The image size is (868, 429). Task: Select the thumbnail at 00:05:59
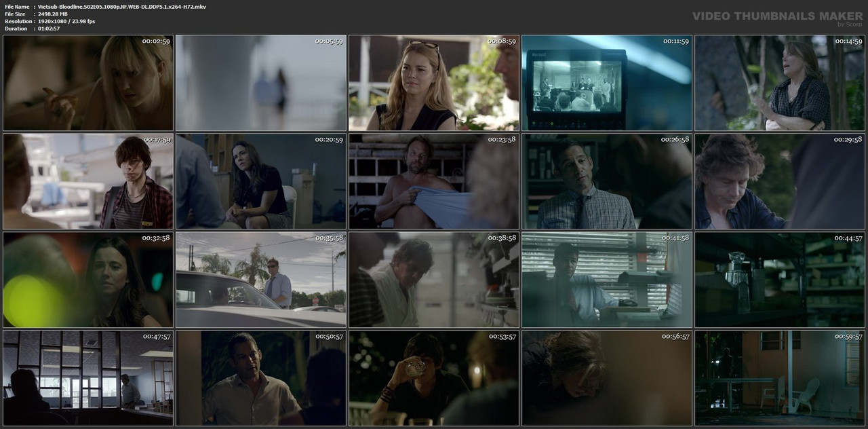(x=261, y=83)
